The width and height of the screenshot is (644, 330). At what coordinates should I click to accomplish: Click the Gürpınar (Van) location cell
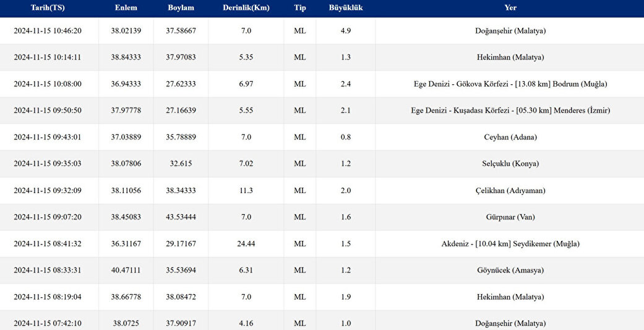pyautogui.click(x=510, y=217)
